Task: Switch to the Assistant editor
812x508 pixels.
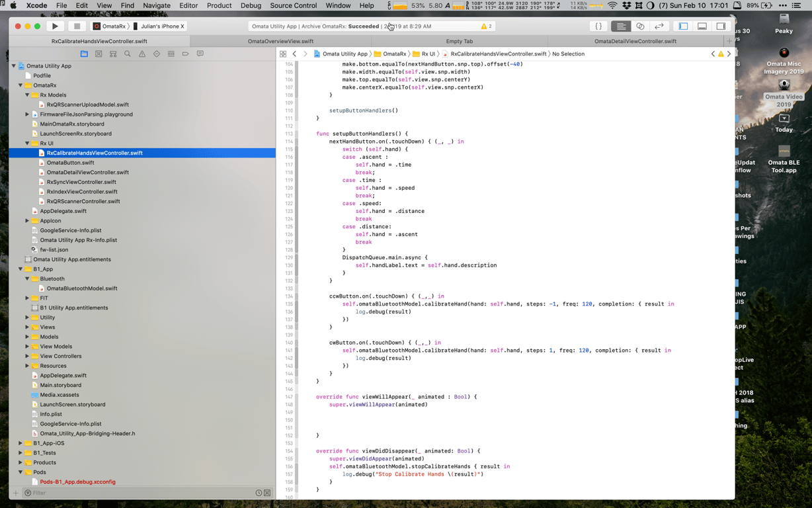Action: [x=640, y=26]
